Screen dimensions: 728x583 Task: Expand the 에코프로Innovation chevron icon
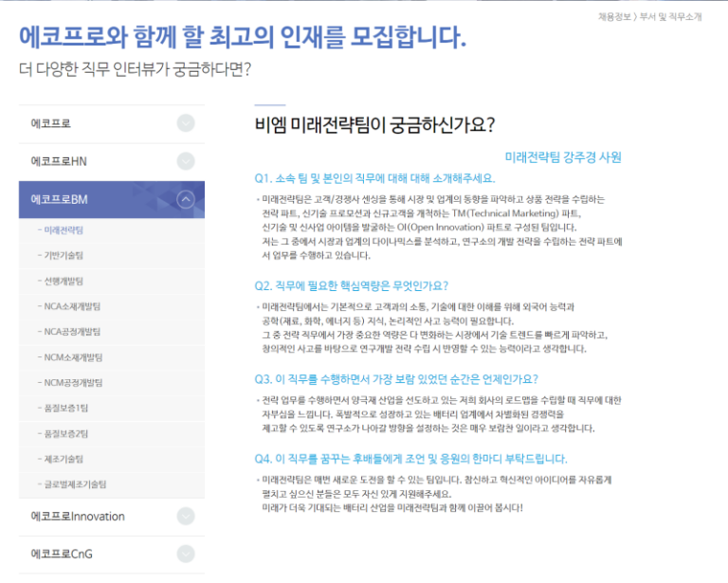(186, 516)
